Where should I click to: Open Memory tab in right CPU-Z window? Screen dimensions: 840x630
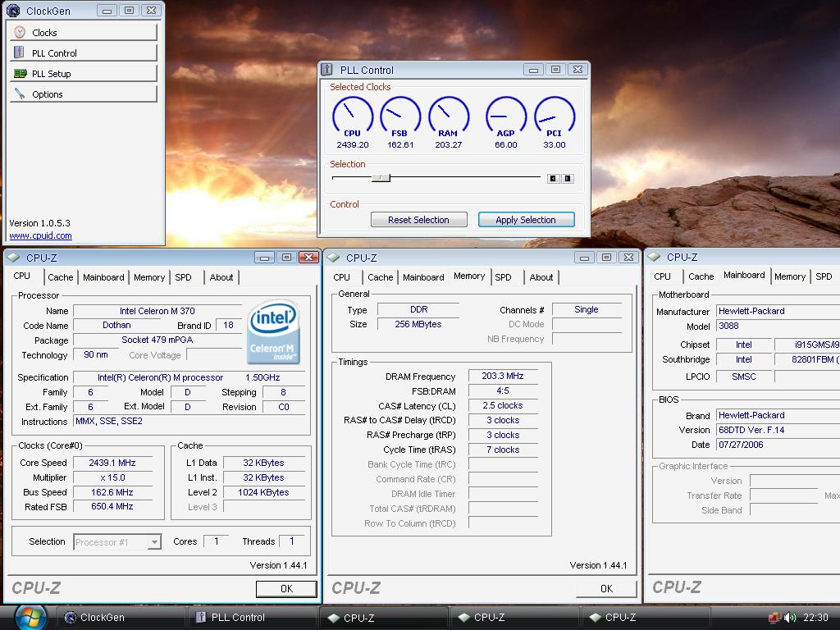[790, 276]
